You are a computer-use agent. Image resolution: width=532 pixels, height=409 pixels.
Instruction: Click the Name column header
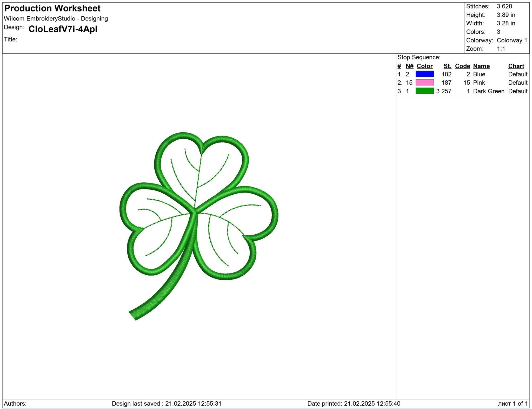(482, 66)
